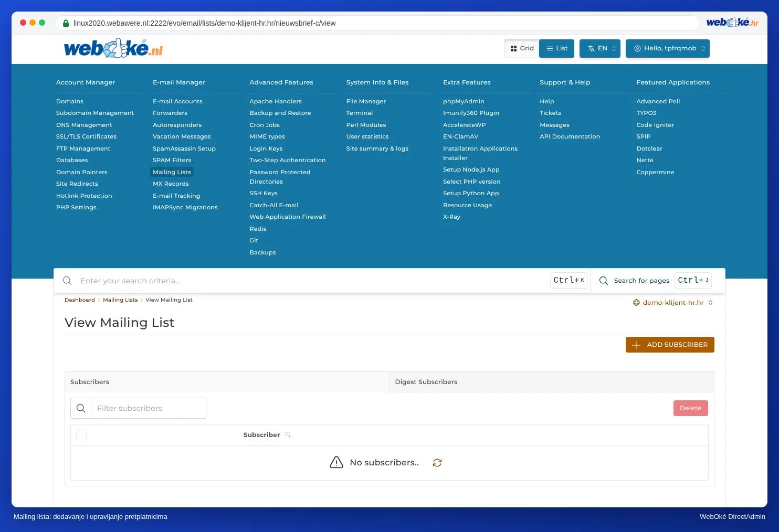Open Advanced Poll featured application

coord(658,101)
